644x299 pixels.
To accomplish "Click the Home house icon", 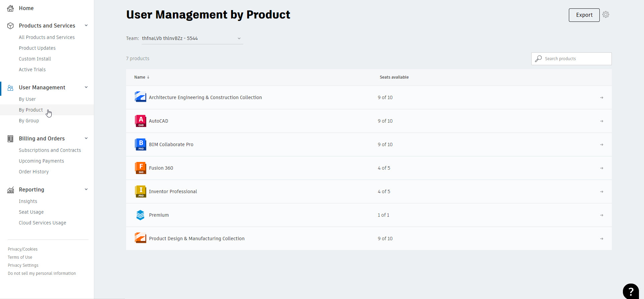I will (10, 8).
